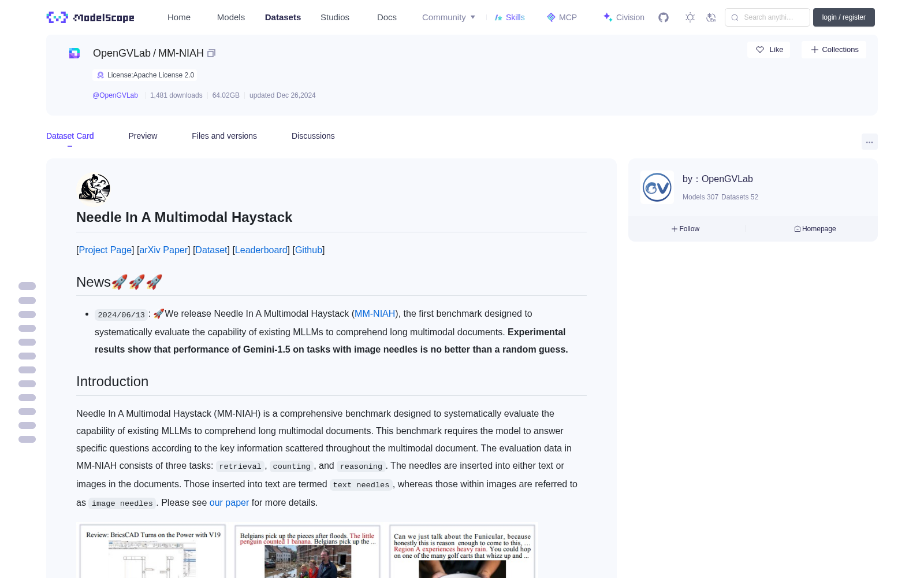
Task: Select the Dataset Card tab
Action: point(70,136)
